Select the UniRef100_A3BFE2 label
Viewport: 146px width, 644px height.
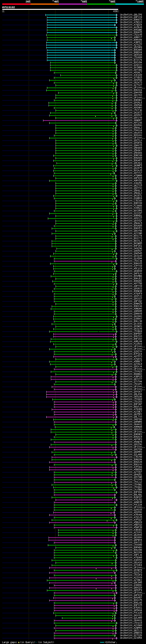coord(131,42)
